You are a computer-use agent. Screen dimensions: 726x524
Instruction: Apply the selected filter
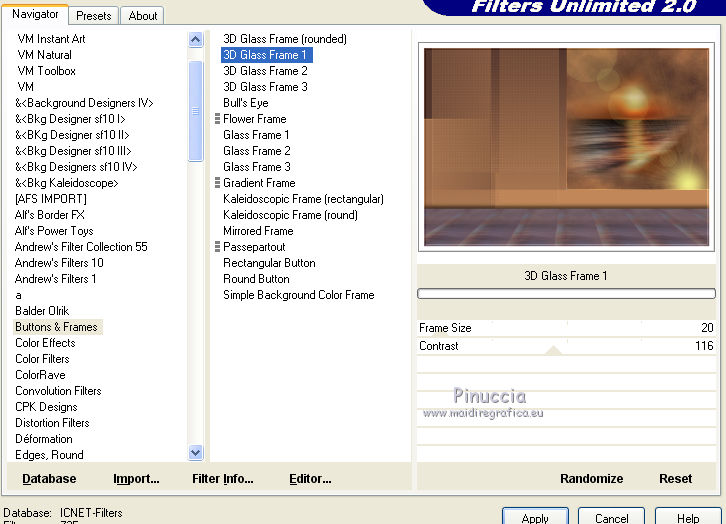535,517
